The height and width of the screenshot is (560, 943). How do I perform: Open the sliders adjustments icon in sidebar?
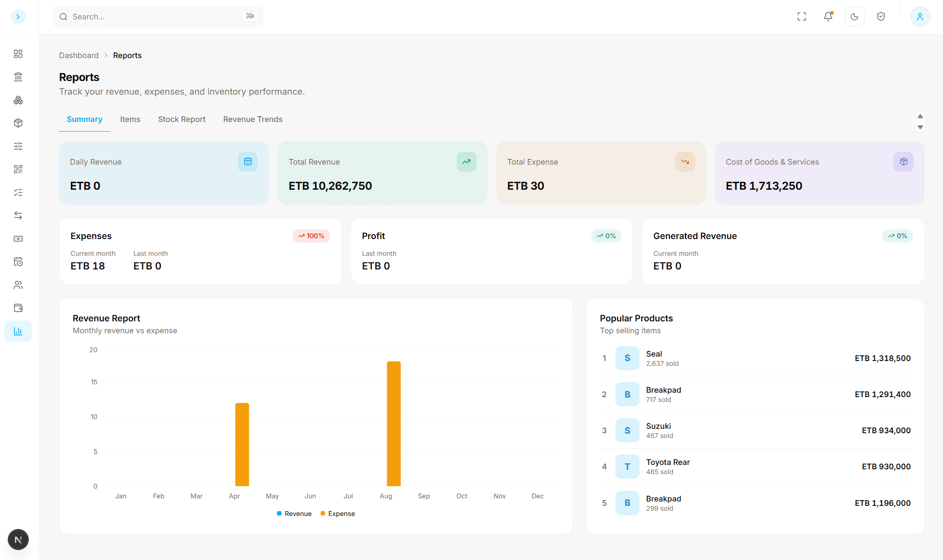pos(18,146)
